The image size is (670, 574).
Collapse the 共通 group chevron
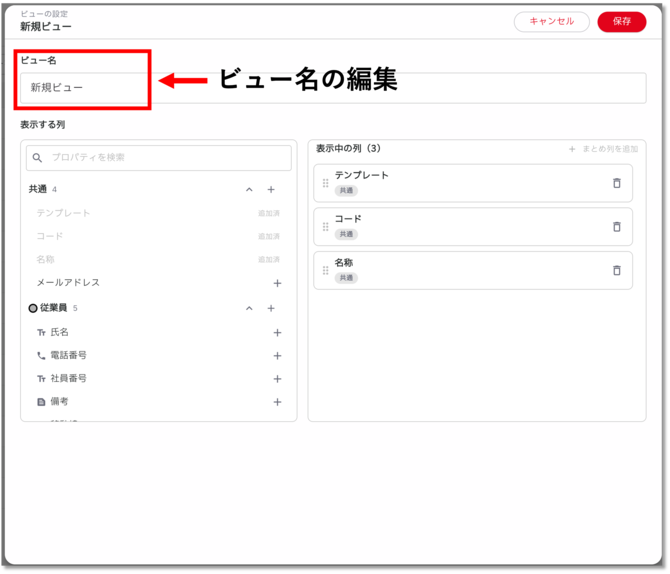coord(249,189)
